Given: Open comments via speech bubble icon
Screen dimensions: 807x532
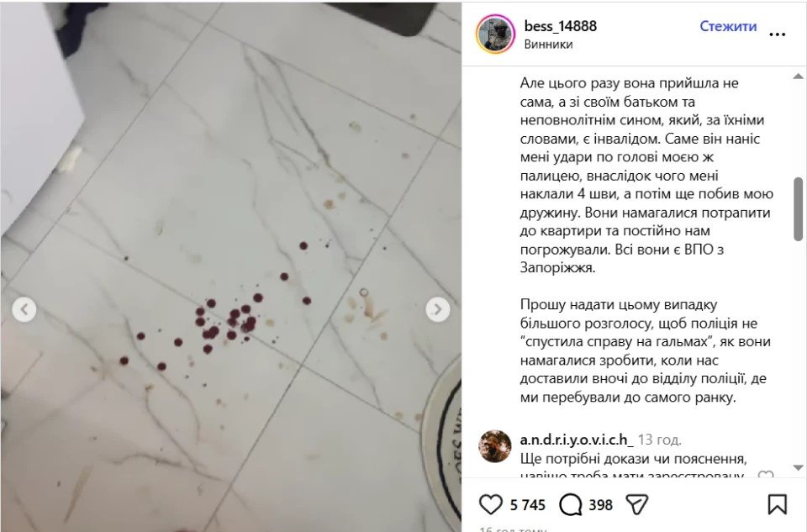Looking at the screenshot, I should tap(570, 505).
